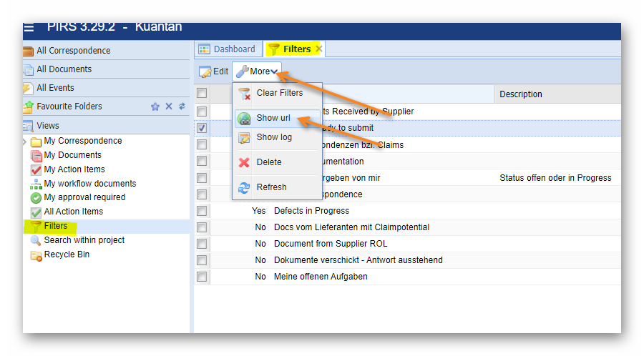The image size is (644, 356).
Task: Choose Show url from the menu
Action: pos(273,118)
